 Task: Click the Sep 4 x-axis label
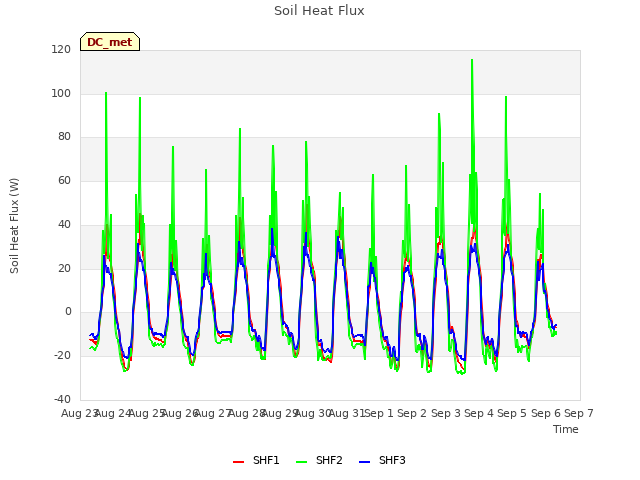click(479, 413)
